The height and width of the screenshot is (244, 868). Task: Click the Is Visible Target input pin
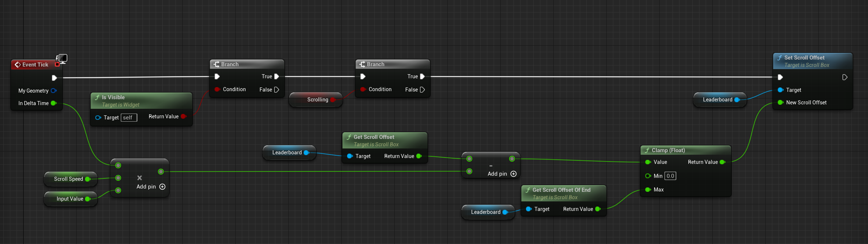[x=98, y=118]
